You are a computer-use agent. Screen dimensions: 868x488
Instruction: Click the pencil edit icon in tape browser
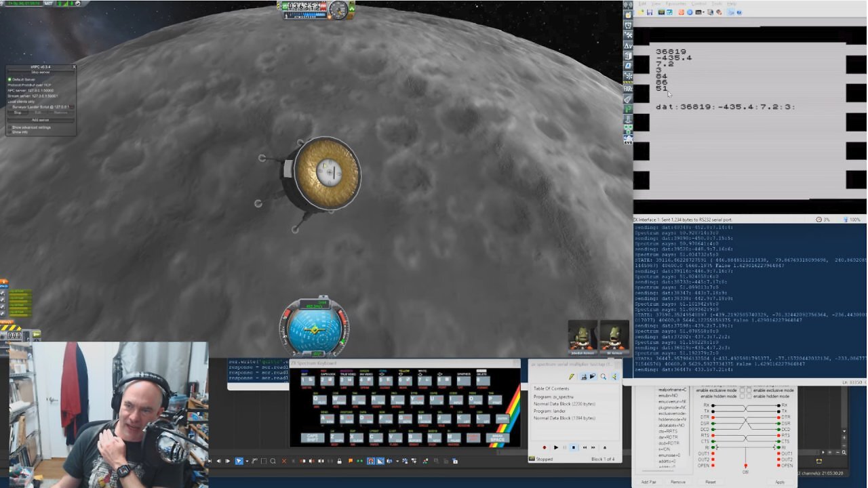[572, 377]
